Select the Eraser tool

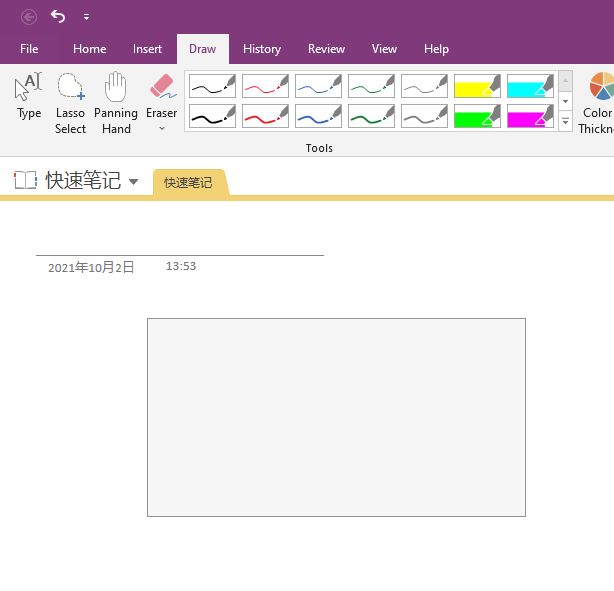click(162, 96)
